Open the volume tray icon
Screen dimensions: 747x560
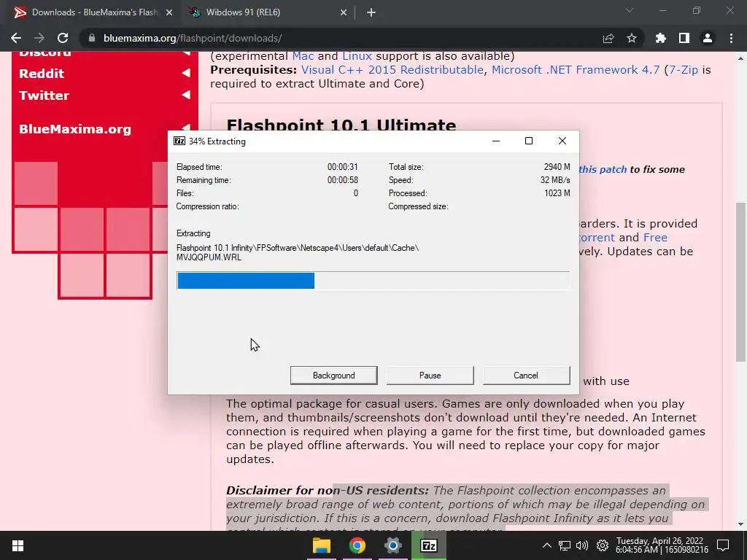coord(582,545)
